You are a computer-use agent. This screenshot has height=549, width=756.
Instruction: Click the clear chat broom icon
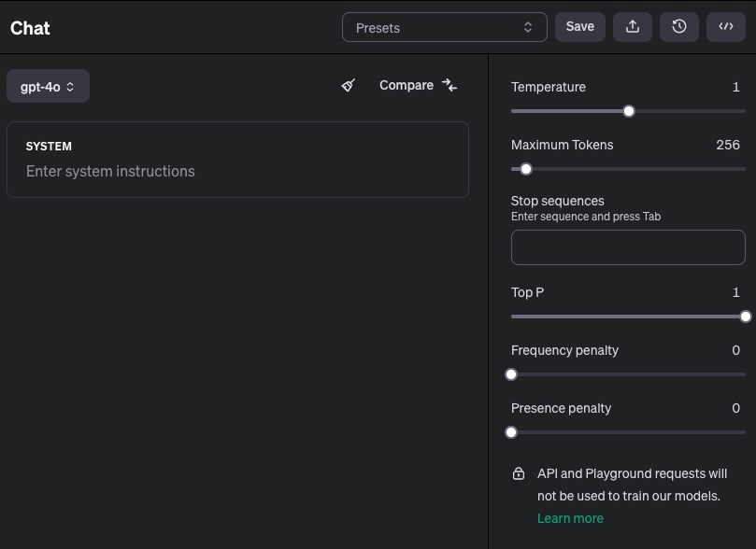click(x=349, y=85)
